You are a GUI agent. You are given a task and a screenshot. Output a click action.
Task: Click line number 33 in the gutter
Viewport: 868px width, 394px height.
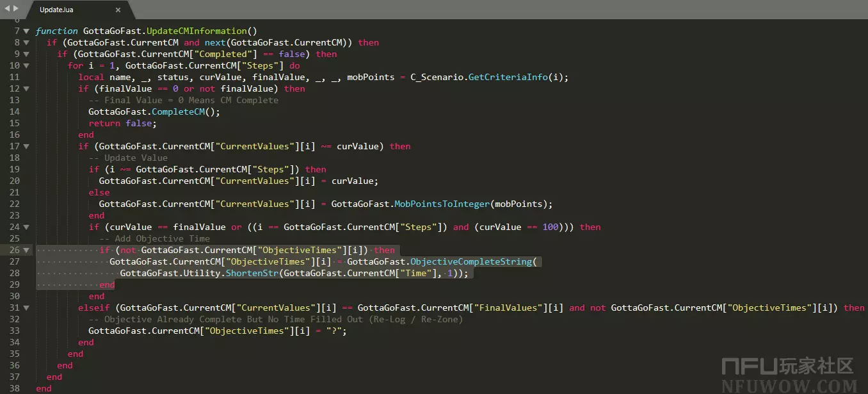point(15,331)
